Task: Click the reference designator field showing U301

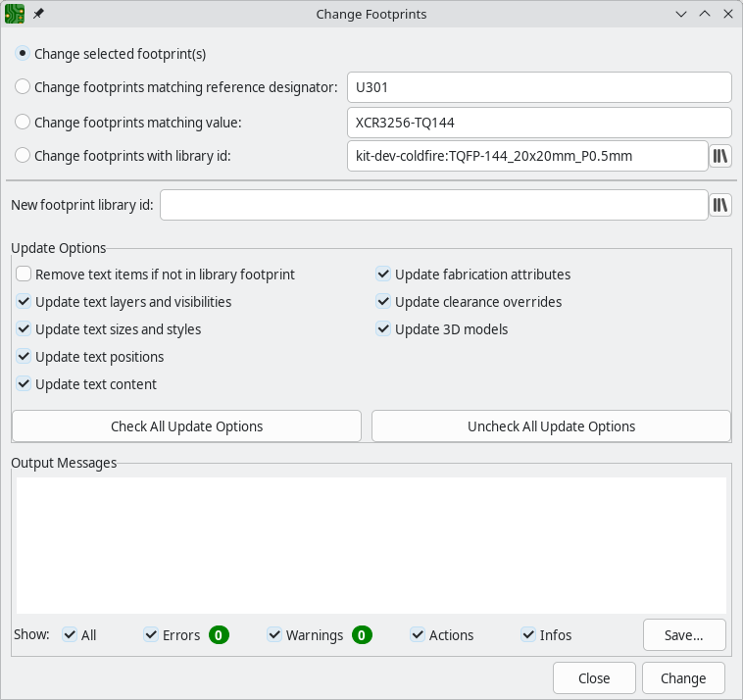Action: [x=539, y=87]
